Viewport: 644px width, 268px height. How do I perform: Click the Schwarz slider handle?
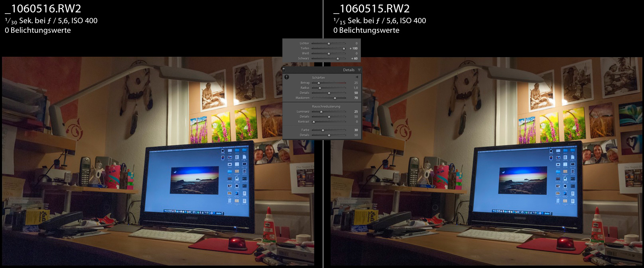click(x=338, y=59)
